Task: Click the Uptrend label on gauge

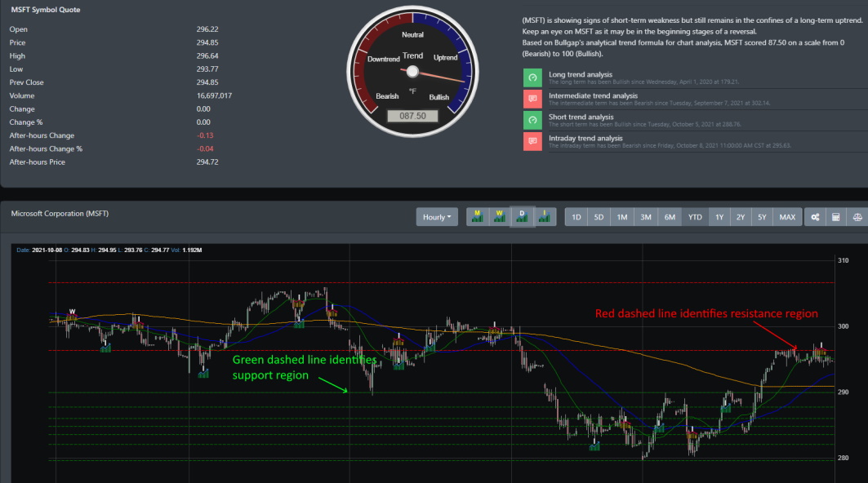Action: coord(445,57)
